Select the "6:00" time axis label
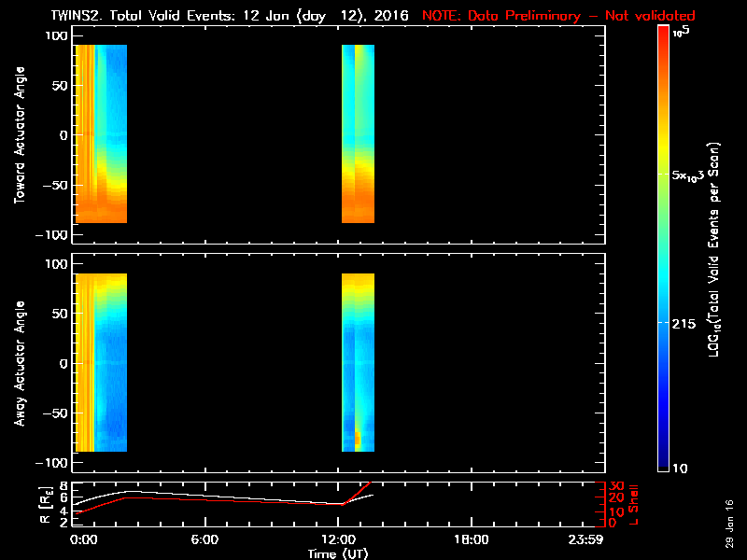 [204, 540]
